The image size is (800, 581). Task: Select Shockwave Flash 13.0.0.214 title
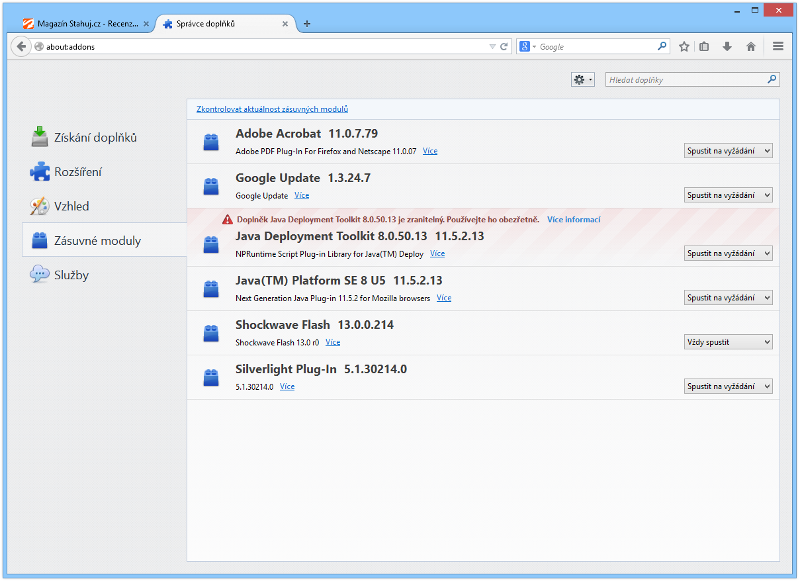314,325
